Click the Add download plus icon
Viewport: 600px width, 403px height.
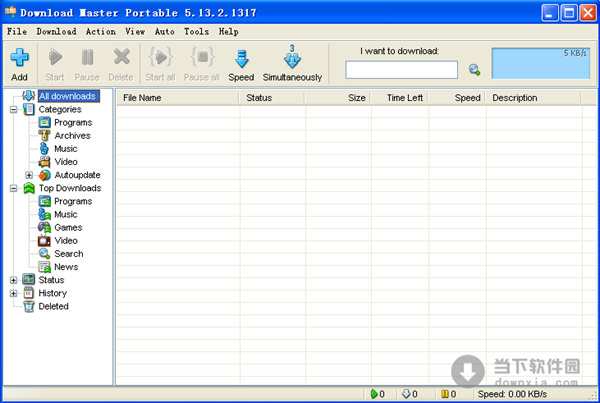[19, 57]
